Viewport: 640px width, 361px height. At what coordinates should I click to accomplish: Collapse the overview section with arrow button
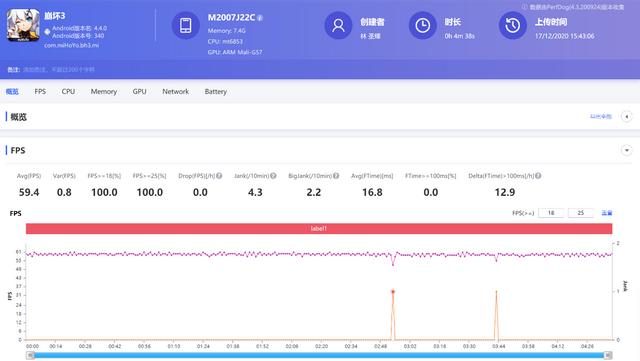point(627,117)
